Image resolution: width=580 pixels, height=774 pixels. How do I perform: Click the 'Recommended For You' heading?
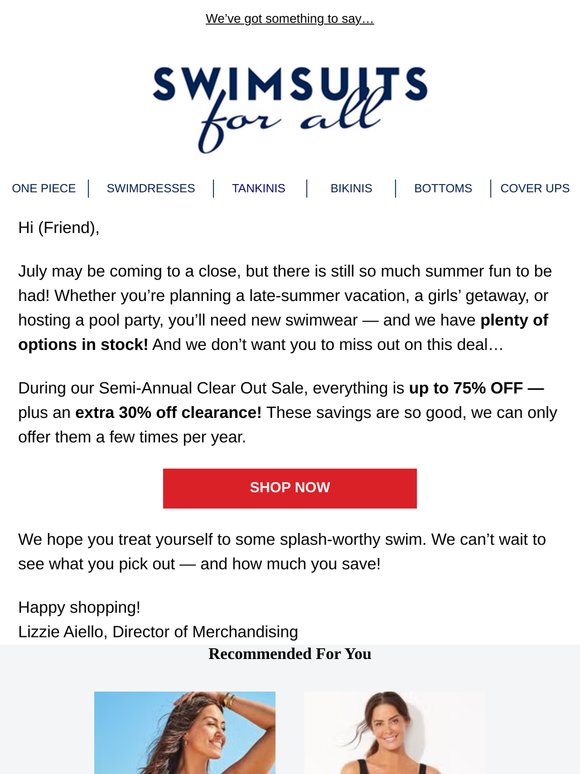(x=290, y=654)
